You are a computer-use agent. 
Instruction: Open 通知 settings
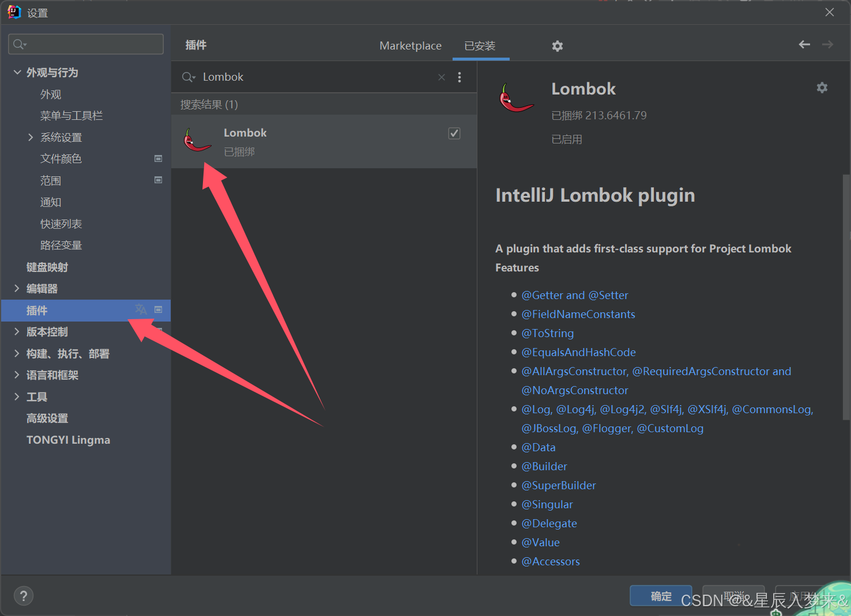point(51,202)
